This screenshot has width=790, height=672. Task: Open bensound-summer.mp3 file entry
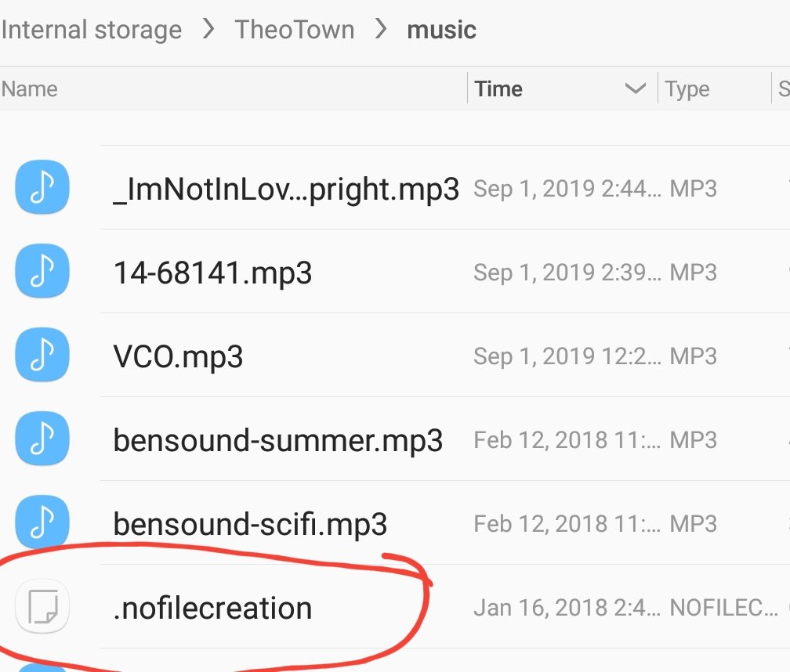click(x=278, y=440)
